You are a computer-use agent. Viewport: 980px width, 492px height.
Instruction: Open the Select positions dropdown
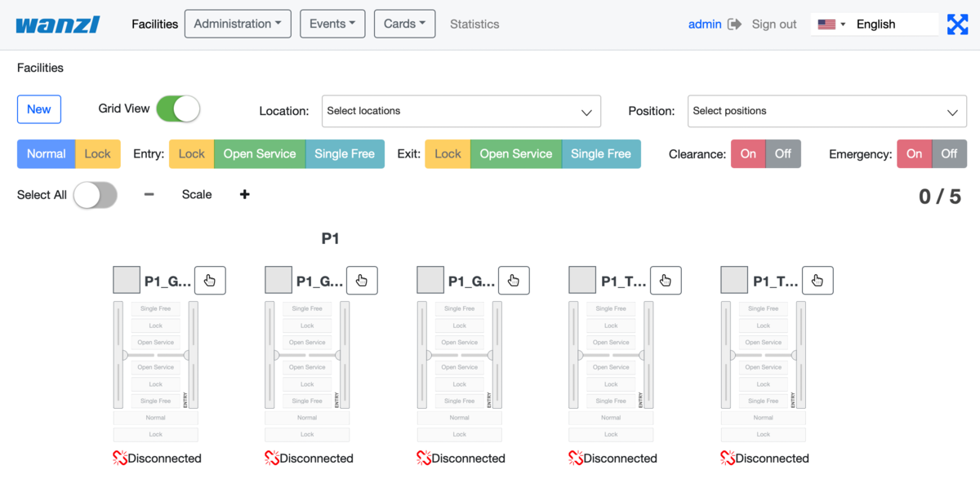tap(826, 111)
